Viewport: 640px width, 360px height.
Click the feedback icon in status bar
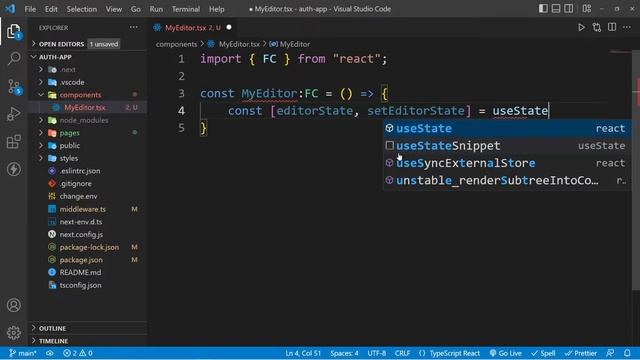611,353
